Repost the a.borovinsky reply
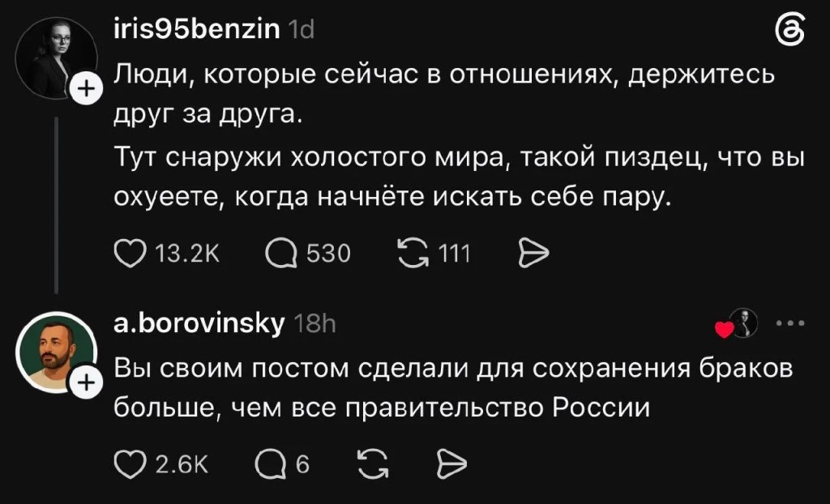Viewport: 830px width, 504px height. coord(373,464)
